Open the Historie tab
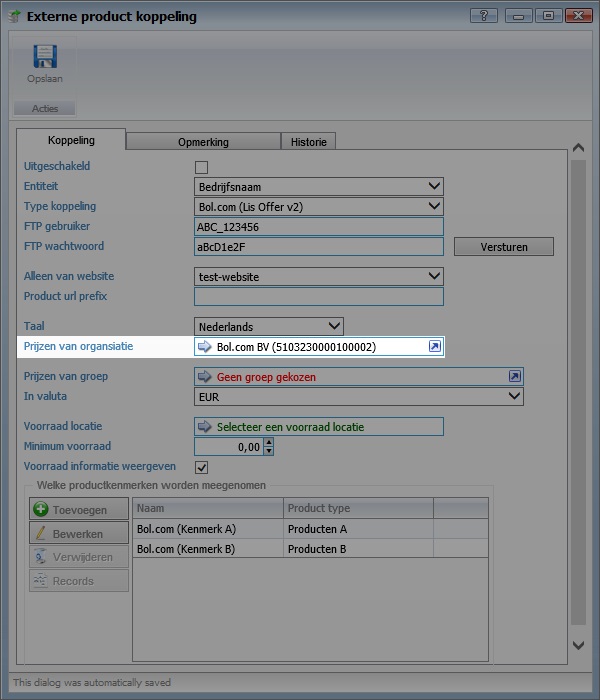 pos(308,142)
